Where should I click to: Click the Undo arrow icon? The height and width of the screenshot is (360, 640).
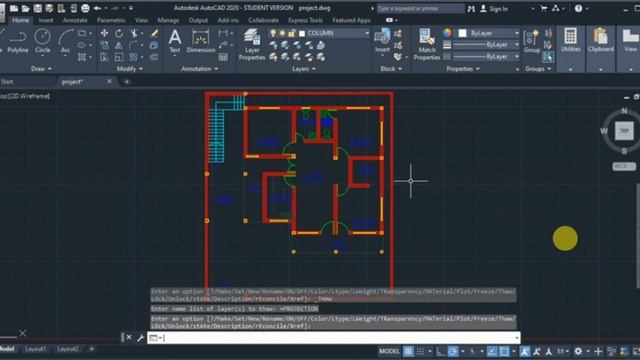[x=98, y=8]
